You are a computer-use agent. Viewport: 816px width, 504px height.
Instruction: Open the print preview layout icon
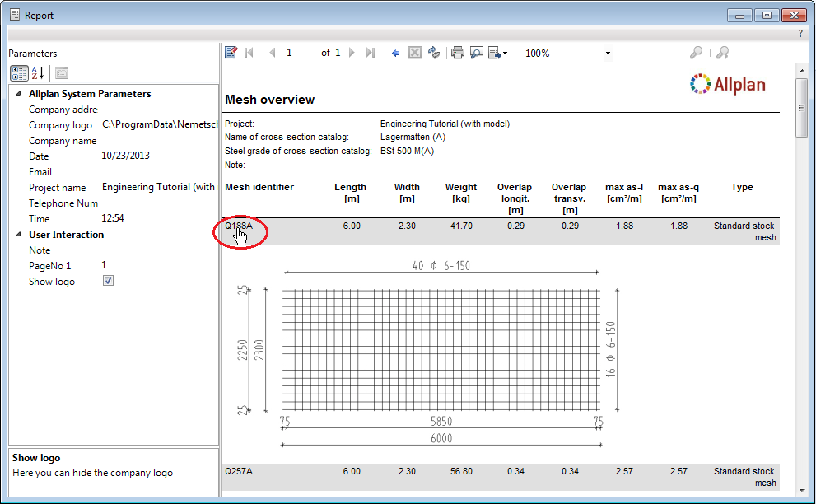pos(477,53)
